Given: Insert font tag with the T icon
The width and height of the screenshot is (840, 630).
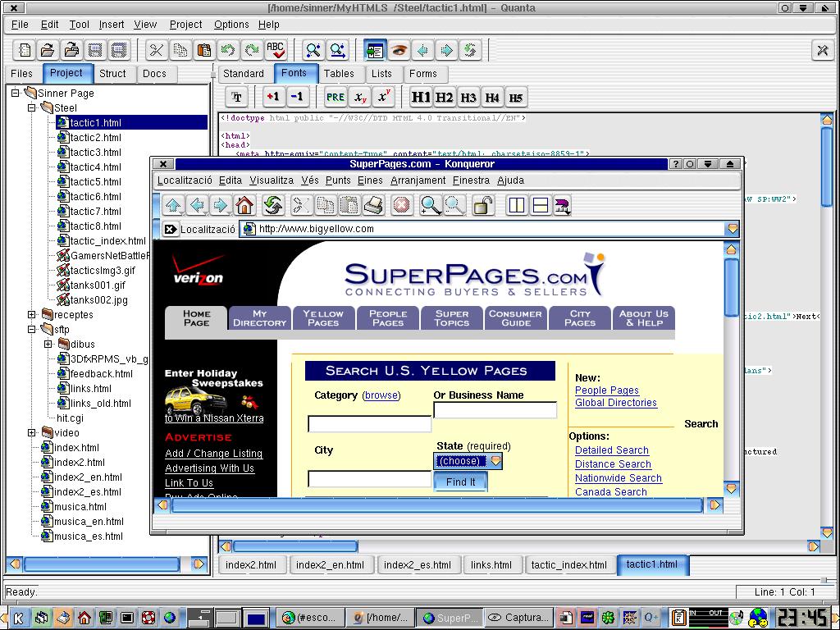Looking at the screenshot, I should [236, 97].
